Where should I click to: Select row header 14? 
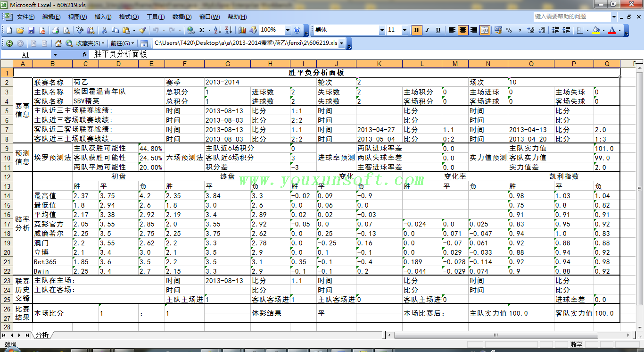[7, 196]
